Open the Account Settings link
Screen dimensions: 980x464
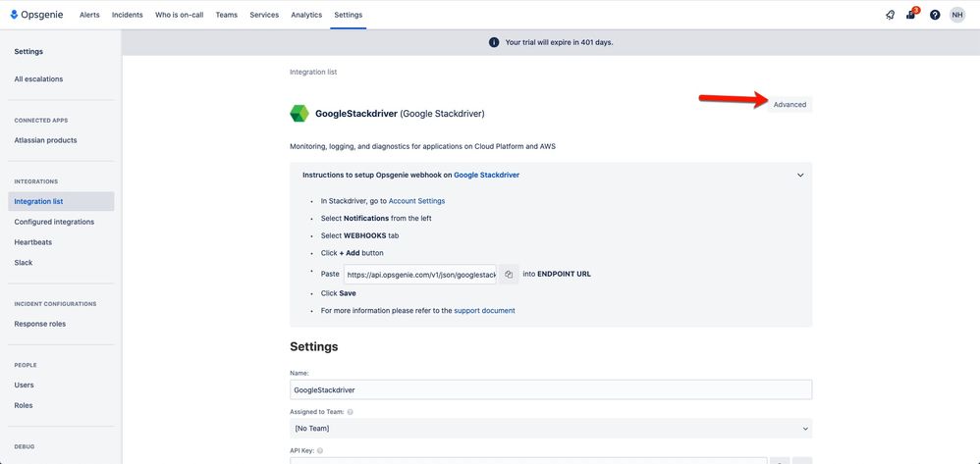click(x=417, y=201)
